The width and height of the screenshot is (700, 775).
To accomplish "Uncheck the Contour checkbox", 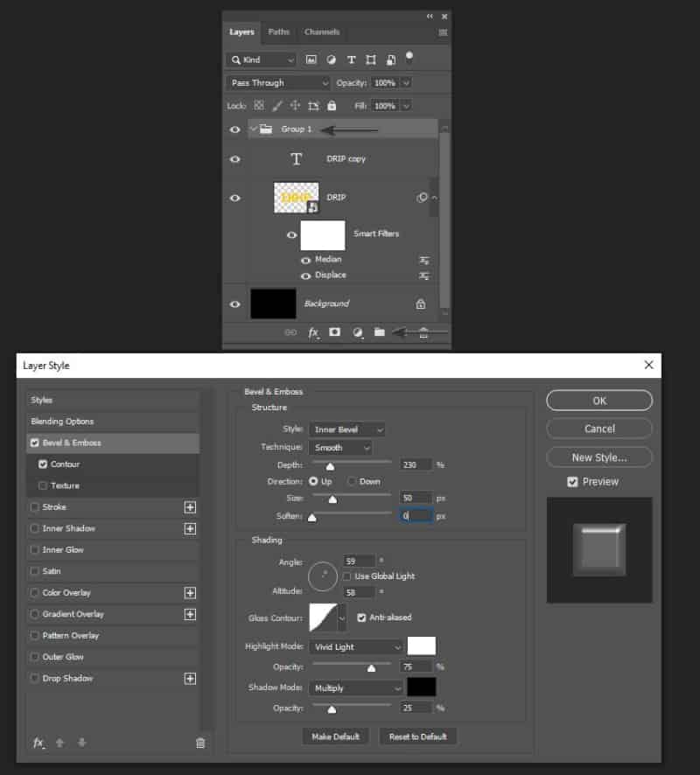I will (43, 464).
